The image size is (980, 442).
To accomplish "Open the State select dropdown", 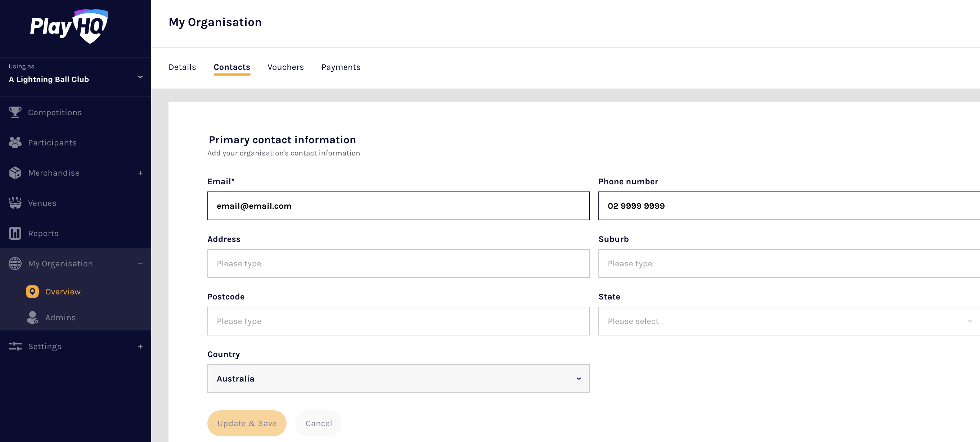I will pyautogui.click(x=788, y=321).
